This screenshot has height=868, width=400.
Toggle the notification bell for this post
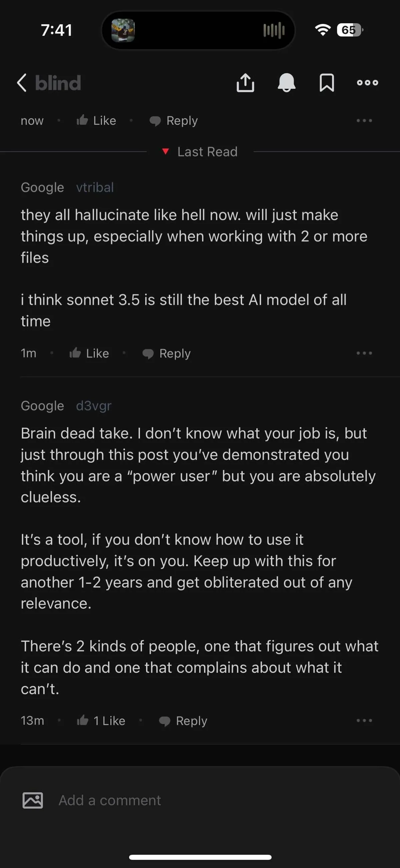point(286,83)
